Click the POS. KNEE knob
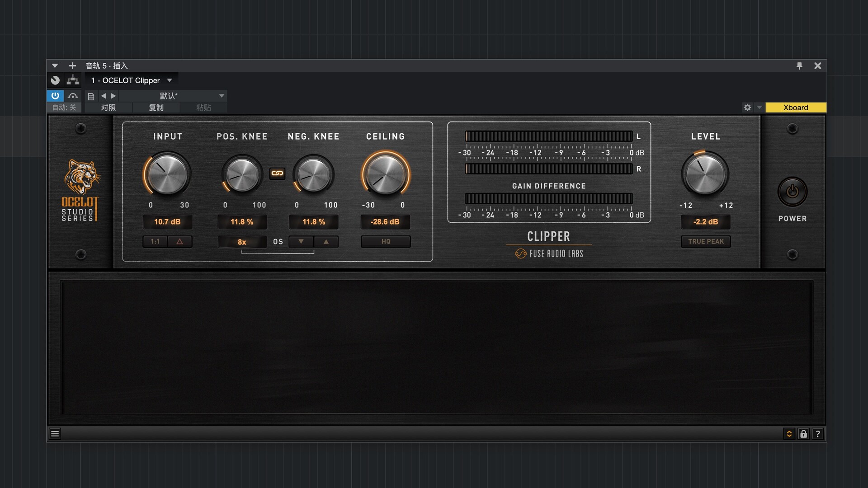The height and width of the screenshot is (488, 868). click(x=242, y=174)
